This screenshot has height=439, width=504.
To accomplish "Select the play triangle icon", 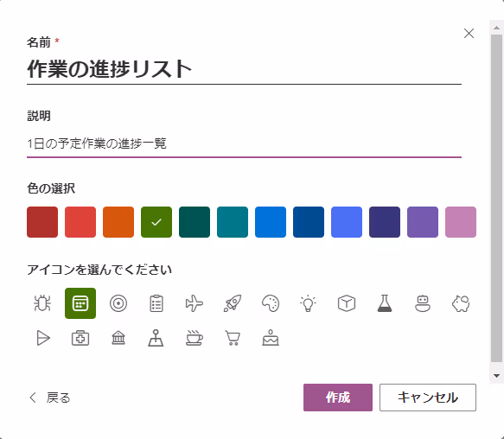I will [42, 338].
